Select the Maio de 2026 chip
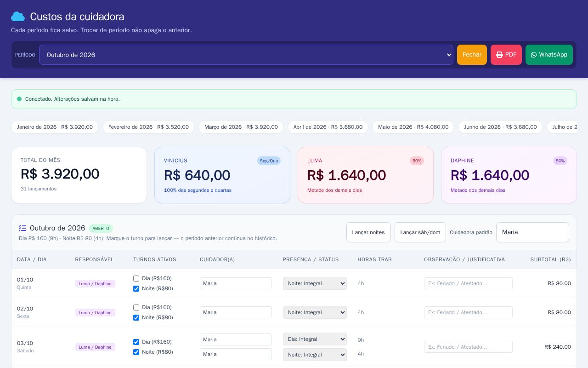The width and height of the screenshot is (588, 368). pyautogui.click(x=413, y=127)
